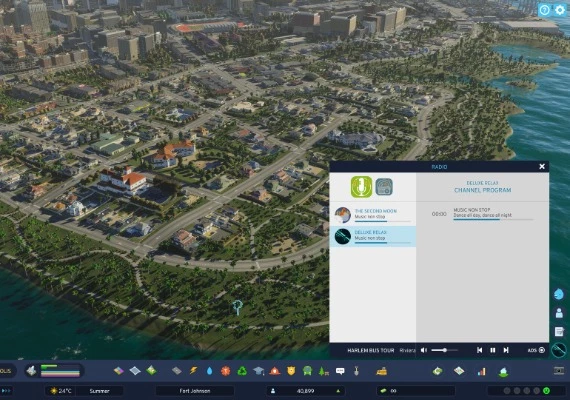
Task: Open the Electricity lightning bolt menu
Action: tap(193, 371)
